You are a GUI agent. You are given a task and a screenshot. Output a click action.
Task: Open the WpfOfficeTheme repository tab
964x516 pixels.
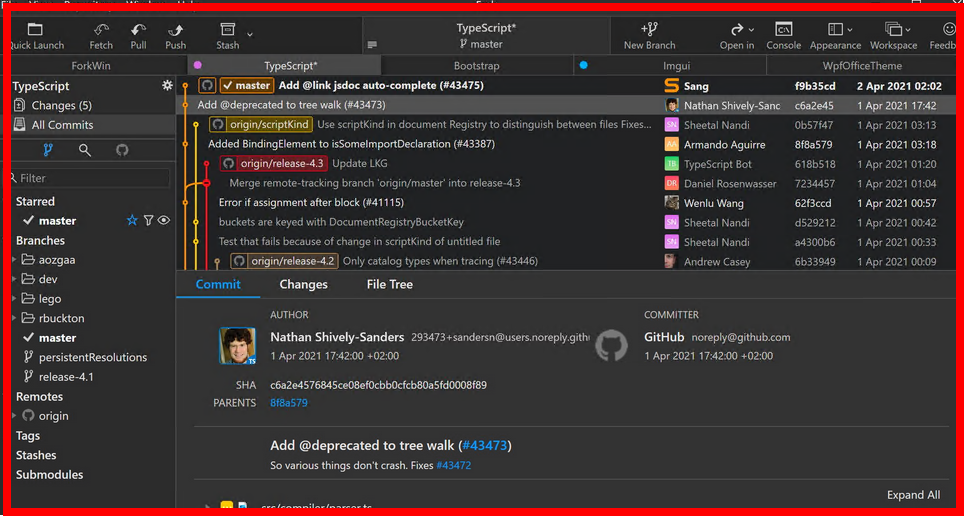click(x=862, y=66)
